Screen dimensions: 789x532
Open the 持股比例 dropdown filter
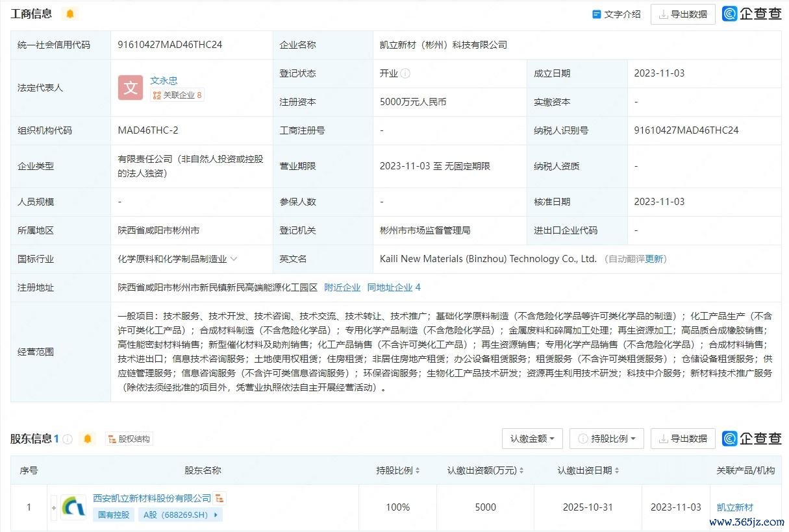pos(607,439)
